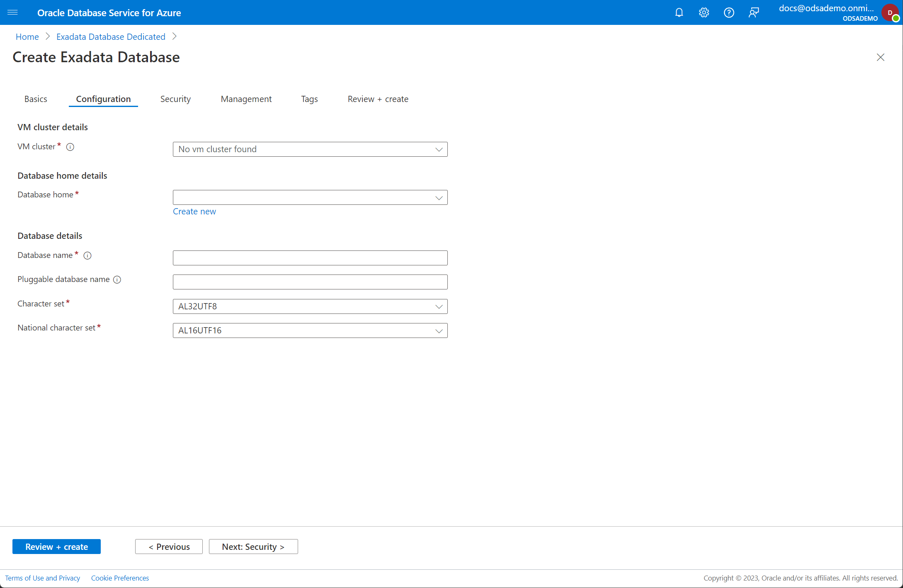903x588 pixels.
Task: Click the docs@odsademo account name
Action: click(x=826, y=8)
